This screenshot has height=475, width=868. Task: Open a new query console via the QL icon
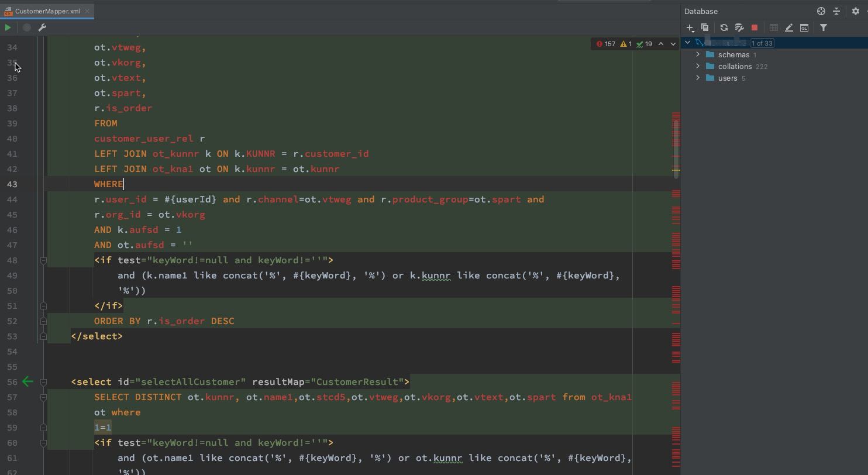(804, 27)
